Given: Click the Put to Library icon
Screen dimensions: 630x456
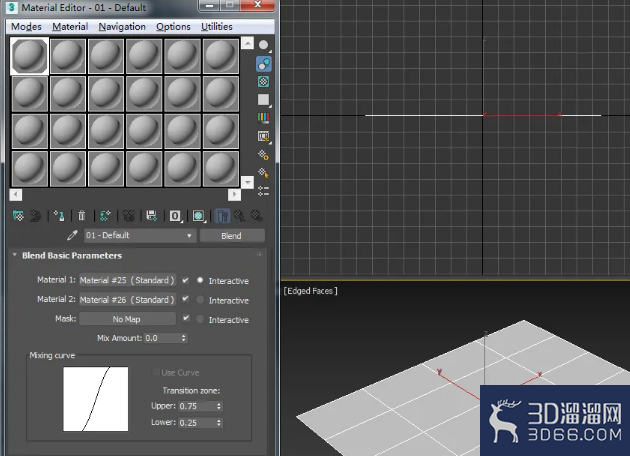Looking at the screenshot, I should point(151,216).
